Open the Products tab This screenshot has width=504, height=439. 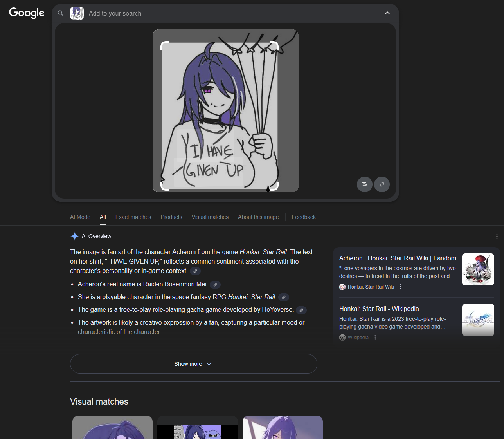[171, 217]
